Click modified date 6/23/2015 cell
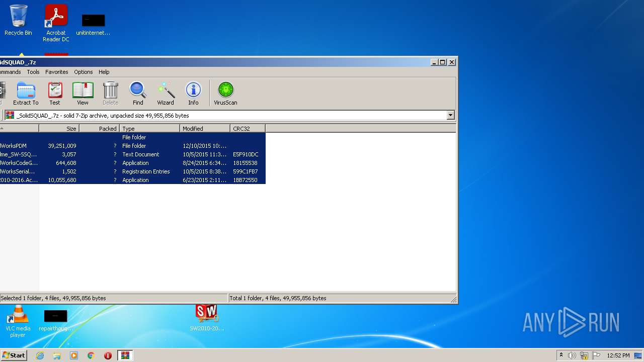The width and height of the screenshot is (644, 362). click(205, 180)
